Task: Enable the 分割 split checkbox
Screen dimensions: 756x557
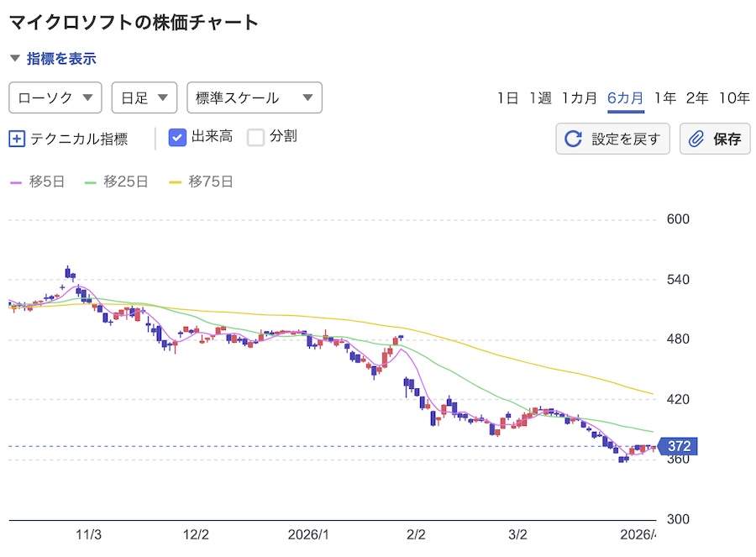Action: coord(256,137)
